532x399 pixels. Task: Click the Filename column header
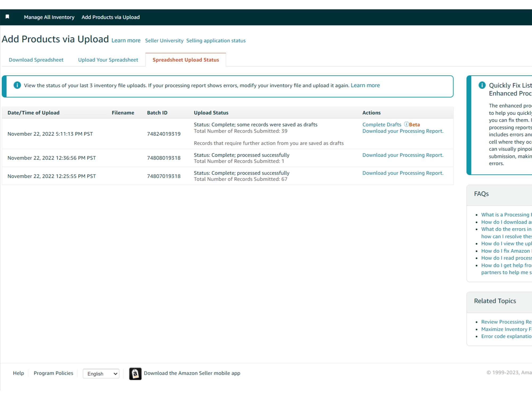point(123,113)
